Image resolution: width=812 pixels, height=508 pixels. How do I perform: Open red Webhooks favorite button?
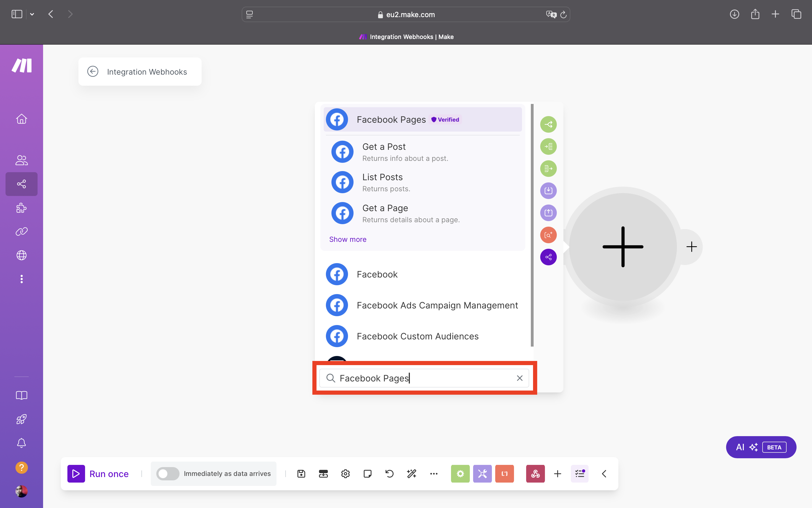coord(536,474)
